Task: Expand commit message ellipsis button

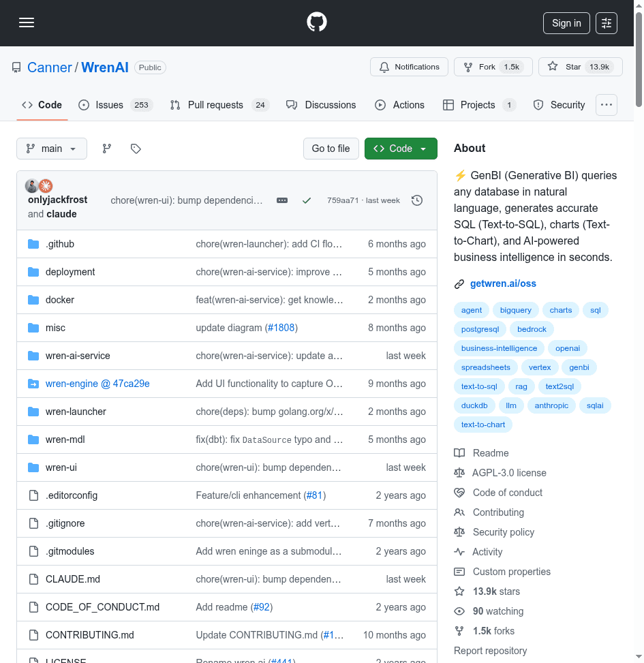Action: coord(282,200)
